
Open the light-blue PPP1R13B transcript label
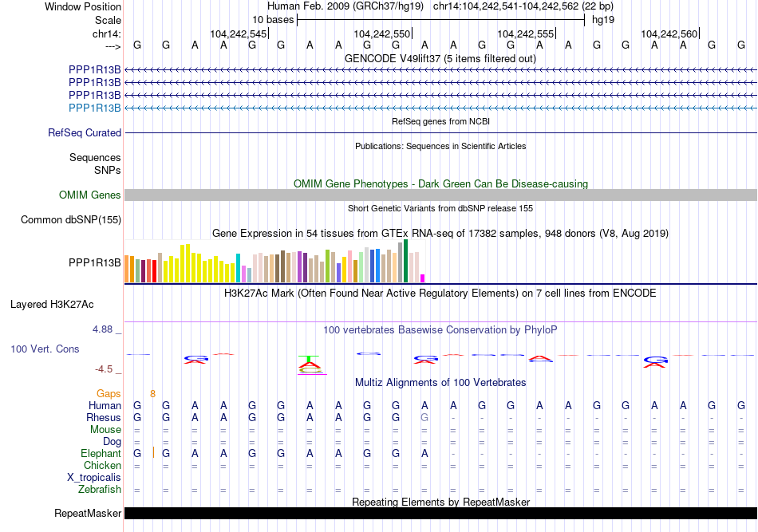[95, 108]
